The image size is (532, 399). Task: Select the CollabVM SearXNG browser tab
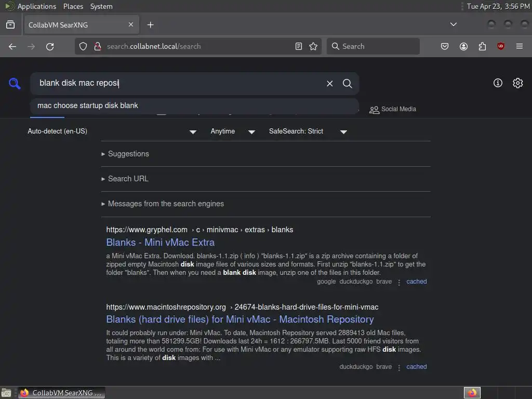(x=82, y=25)
